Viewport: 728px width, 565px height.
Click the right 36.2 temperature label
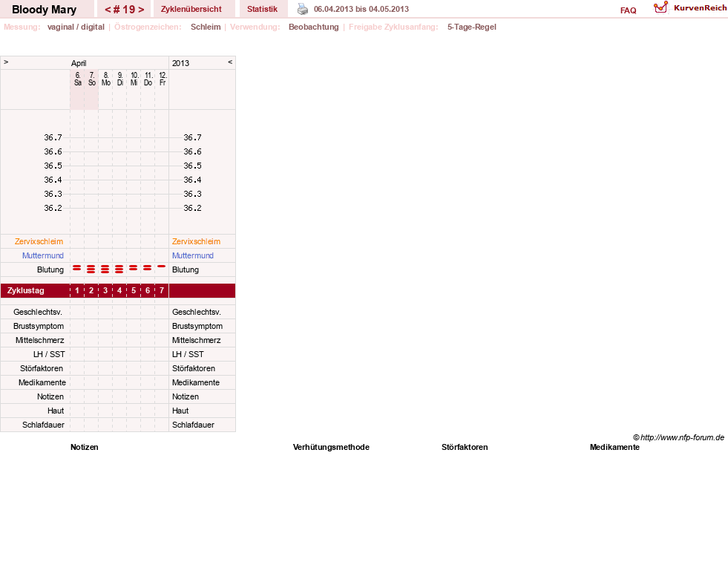pos(192,208)
